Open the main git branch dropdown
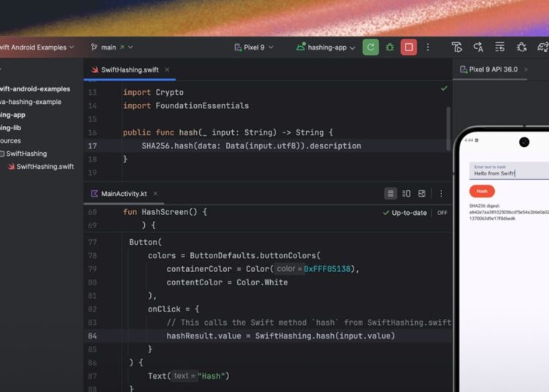This screenshot has width=549, height=392. pos(108,48)
